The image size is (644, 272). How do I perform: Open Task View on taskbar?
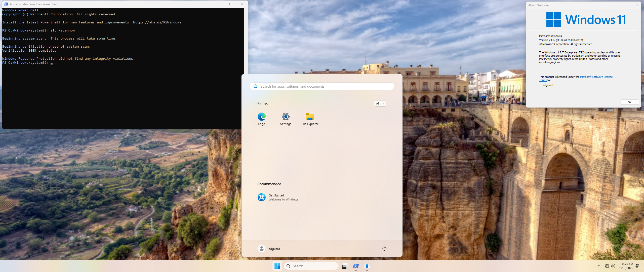tap(344, 266)
